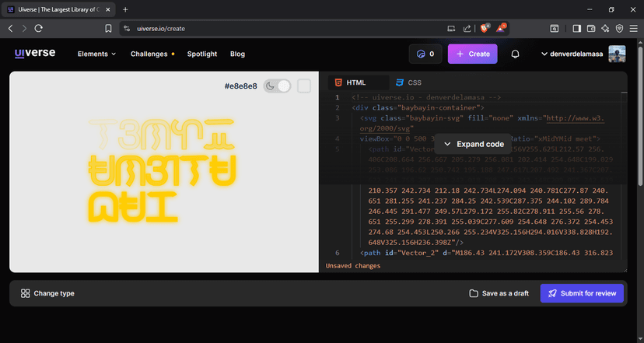The image size is (644, 343).
Task: Click the Change type button
Action: pyautogui.click(x=48, y=293)
